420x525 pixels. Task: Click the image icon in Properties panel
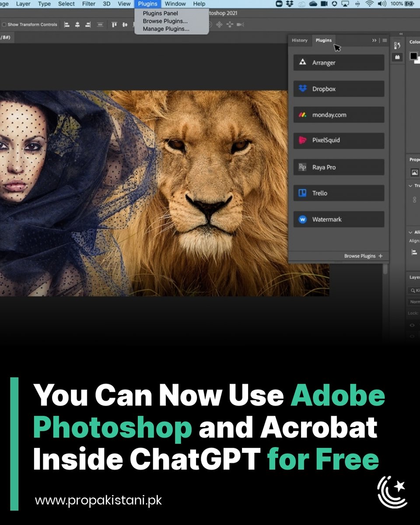tap(415, 172)
